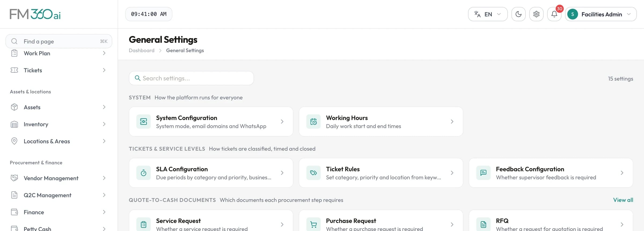The height and width of the screenshot is (231, 644).
Task: Click the SLA Configuration stopwatch icon
Action: [x=144, y=173]
